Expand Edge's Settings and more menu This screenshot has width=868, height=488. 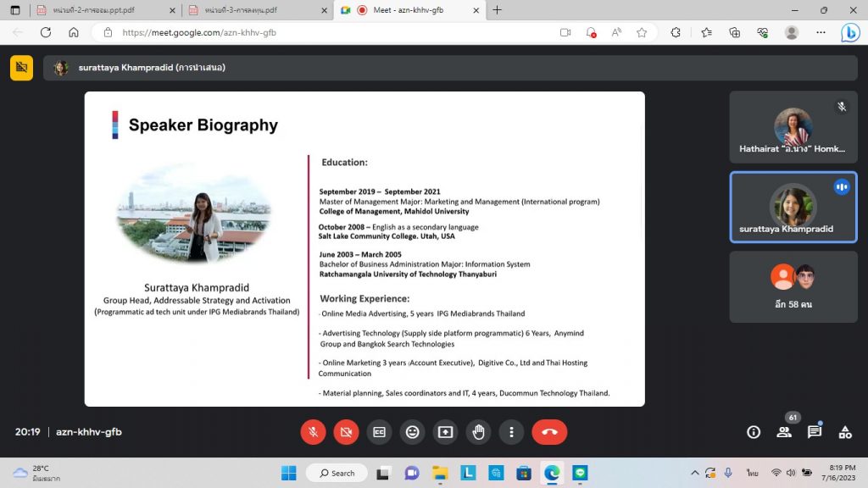pos(820,32)
